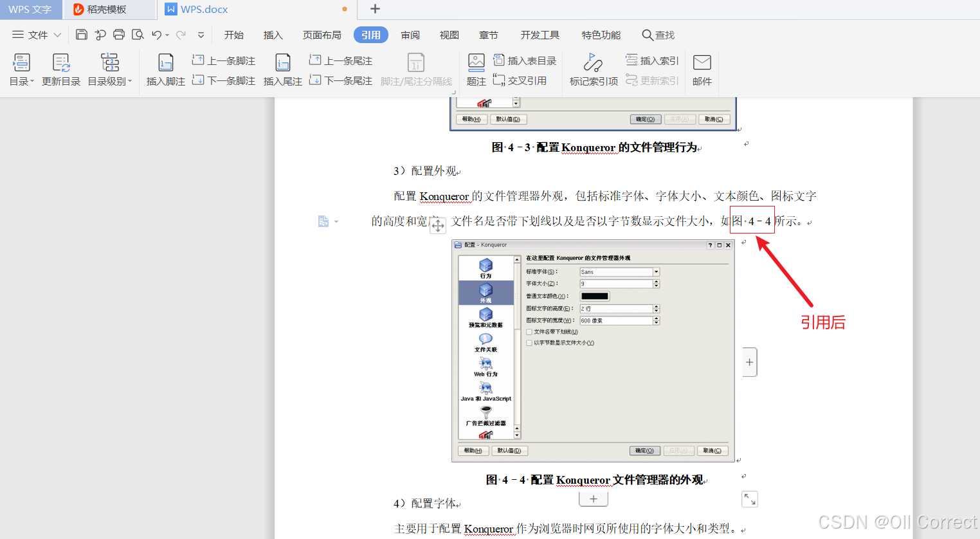The width and height of the screenshot is (980, 539).
Task: Switch to the 插入 ribbon tab
Action: [x=273, y=35]
